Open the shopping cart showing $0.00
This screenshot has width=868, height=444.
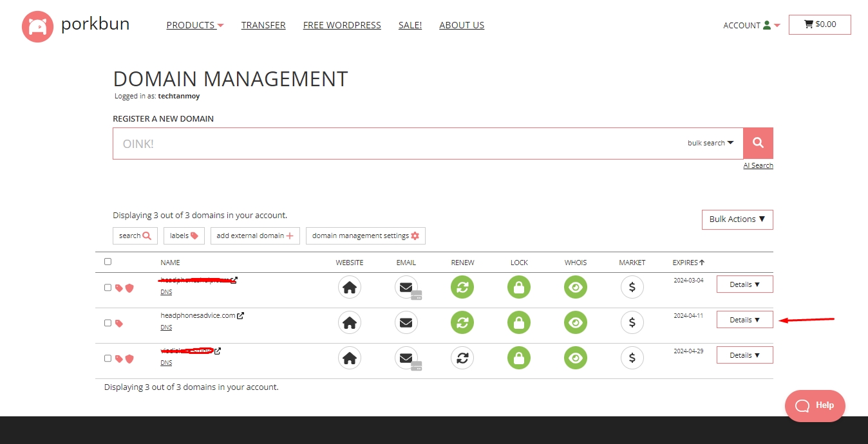tap(820, 24)
